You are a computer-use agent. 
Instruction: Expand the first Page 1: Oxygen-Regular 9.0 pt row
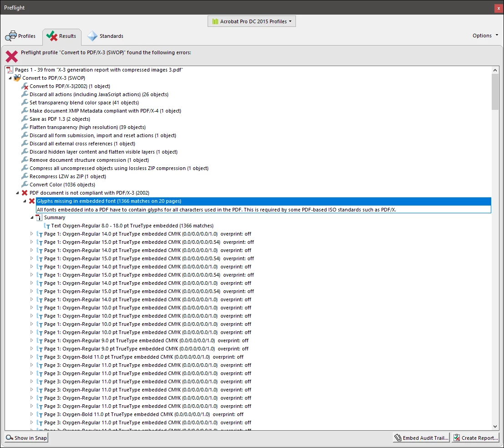31,340
